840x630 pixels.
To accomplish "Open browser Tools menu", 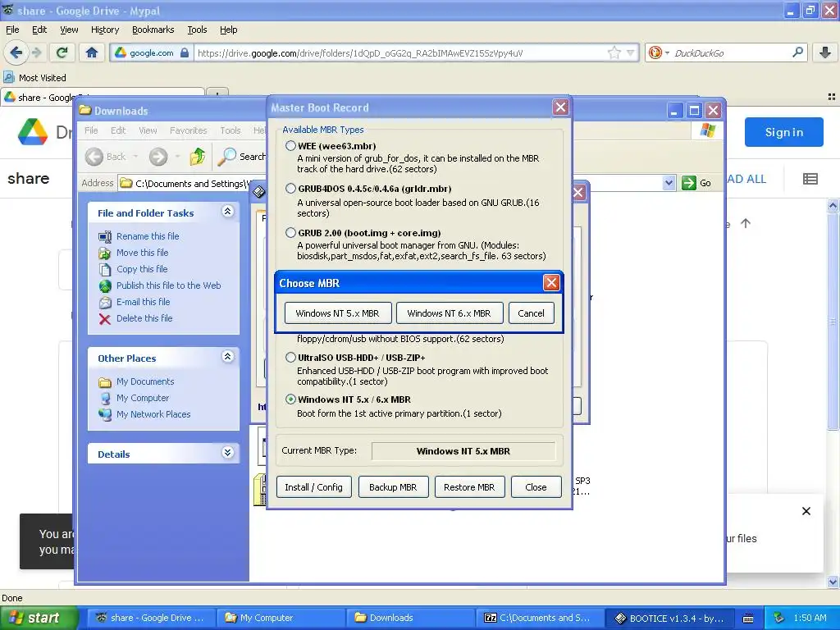I will pyautogui.click(x=197, y=30).
